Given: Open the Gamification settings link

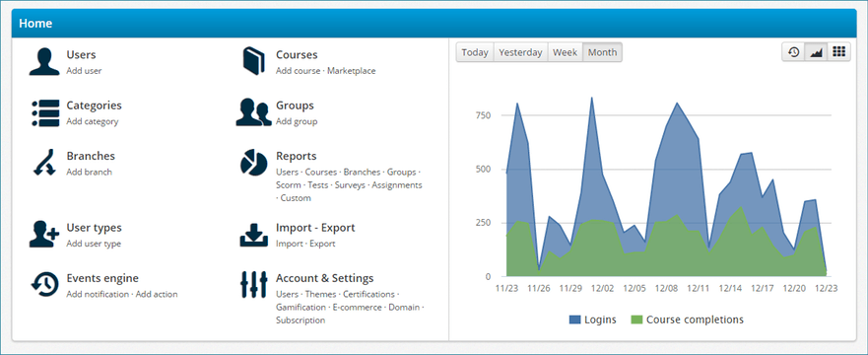Looking at the screenshot, I should [x=301, y=307].
